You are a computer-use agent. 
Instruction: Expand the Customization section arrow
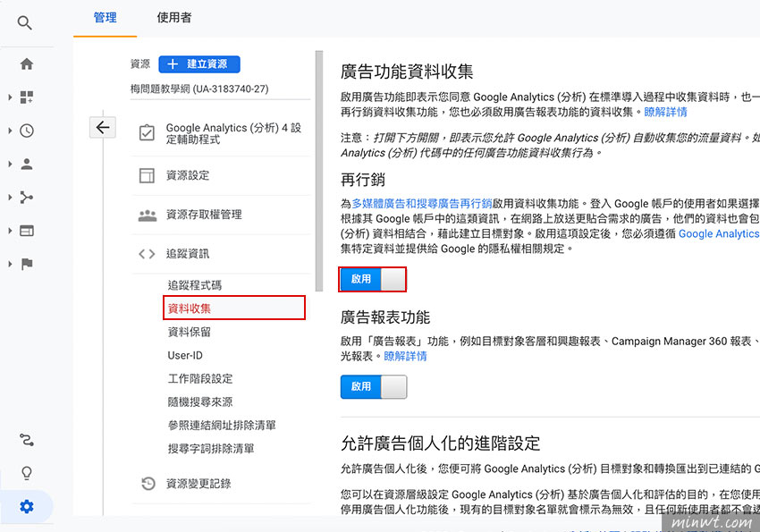(x=10, y=97)
